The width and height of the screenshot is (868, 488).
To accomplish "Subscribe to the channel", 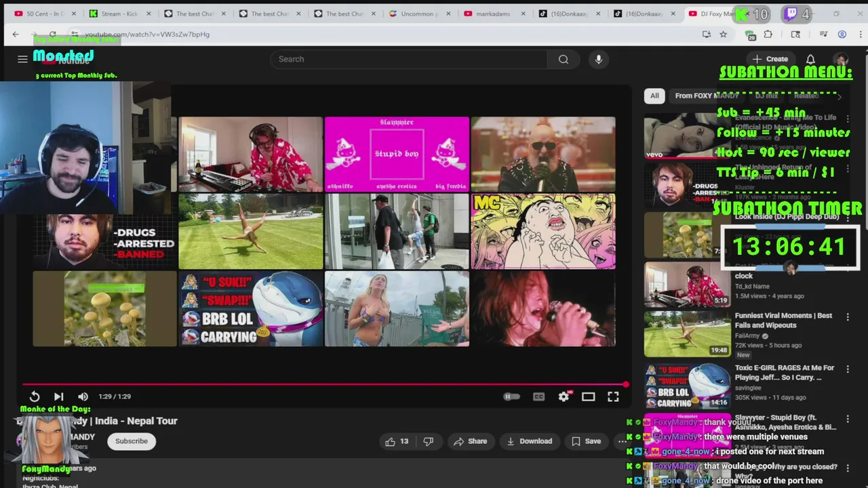I will (131, 441).
